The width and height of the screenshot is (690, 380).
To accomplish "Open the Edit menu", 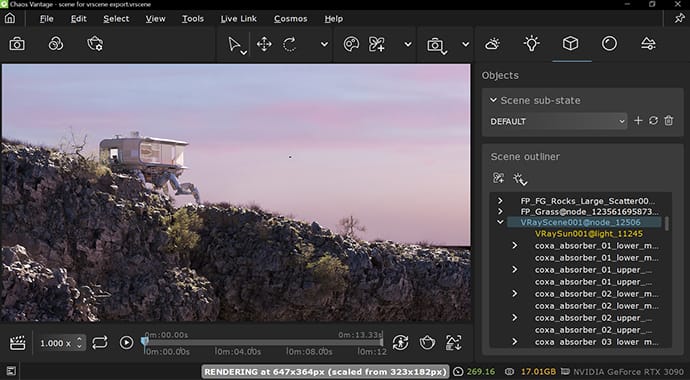I will tap(78, 19).
